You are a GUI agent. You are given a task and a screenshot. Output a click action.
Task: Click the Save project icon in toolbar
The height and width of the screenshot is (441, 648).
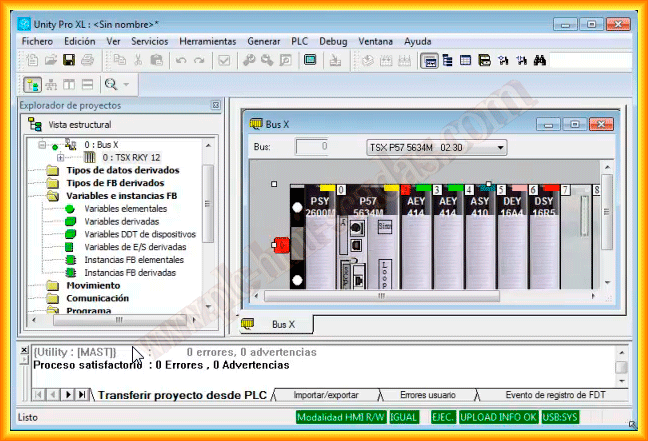tap(69, 61)
